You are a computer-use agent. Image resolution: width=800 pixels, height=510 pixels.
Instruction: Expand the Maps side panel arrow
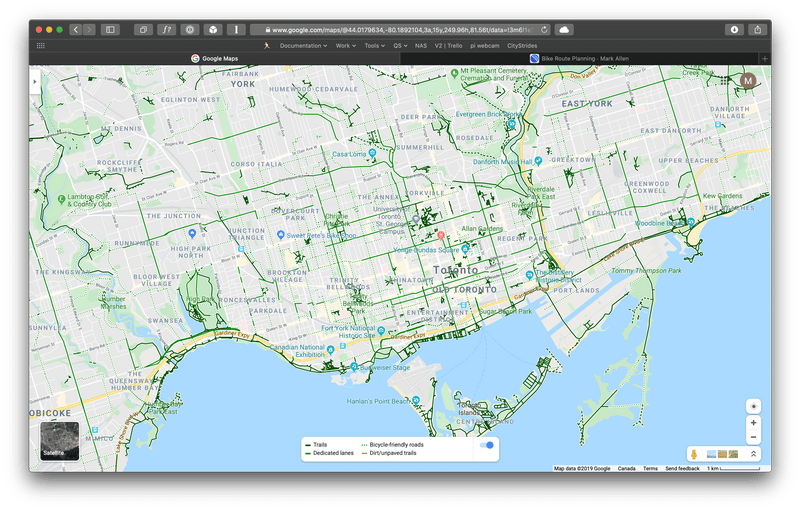click(35, 82)
